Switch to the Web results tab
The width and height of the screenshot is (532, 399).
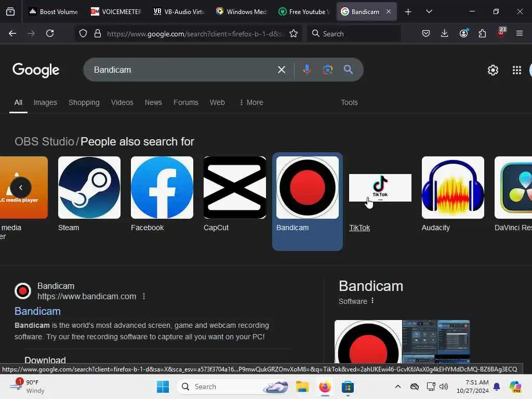pyautogui.click(x=217, y=102)
